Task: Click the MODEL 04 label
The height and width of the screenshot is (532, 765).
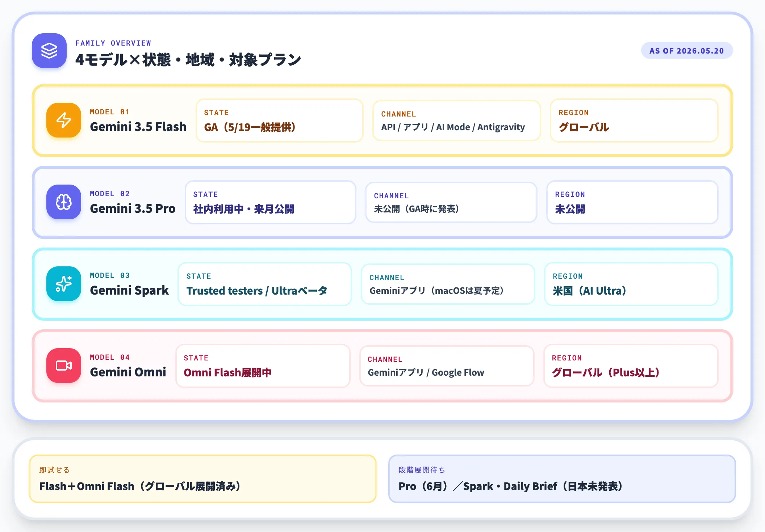Action: tap(109, 357)
